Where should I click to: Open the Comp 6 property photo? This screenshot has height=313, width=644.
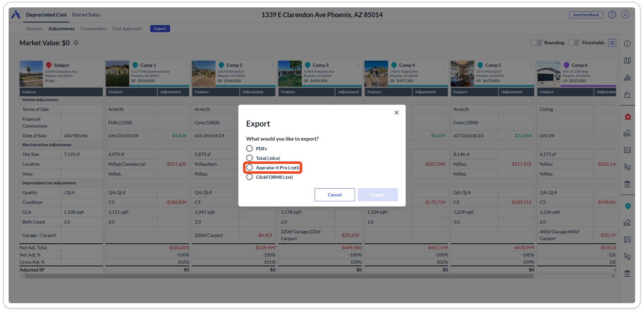coord(549,74)
